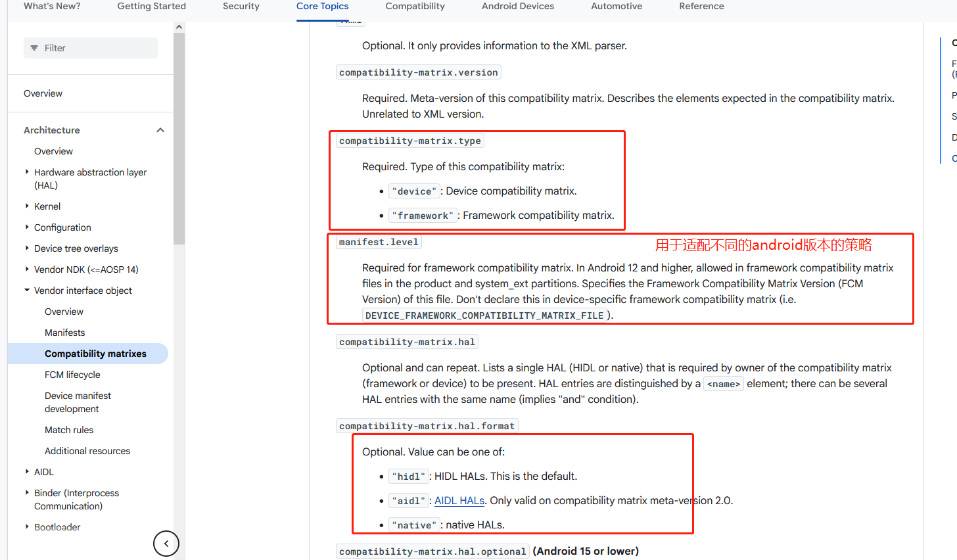Switch to the Reference tab
This screenshot has height=560, width=957.
click(x=701, y=7)
